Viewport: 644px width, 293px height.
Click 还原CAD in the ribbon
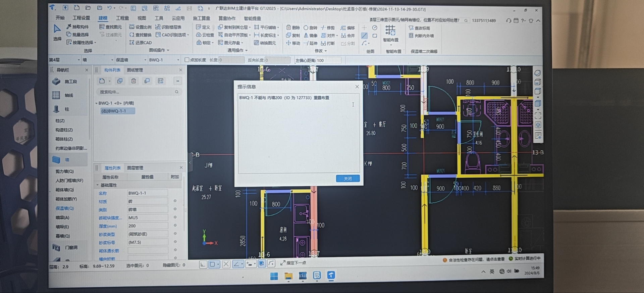(141, 43)
